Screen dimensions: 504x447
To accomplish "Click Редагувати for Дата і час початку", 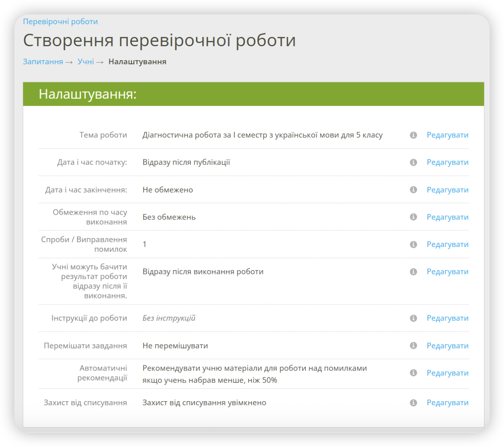I will (x=447, y=162).
